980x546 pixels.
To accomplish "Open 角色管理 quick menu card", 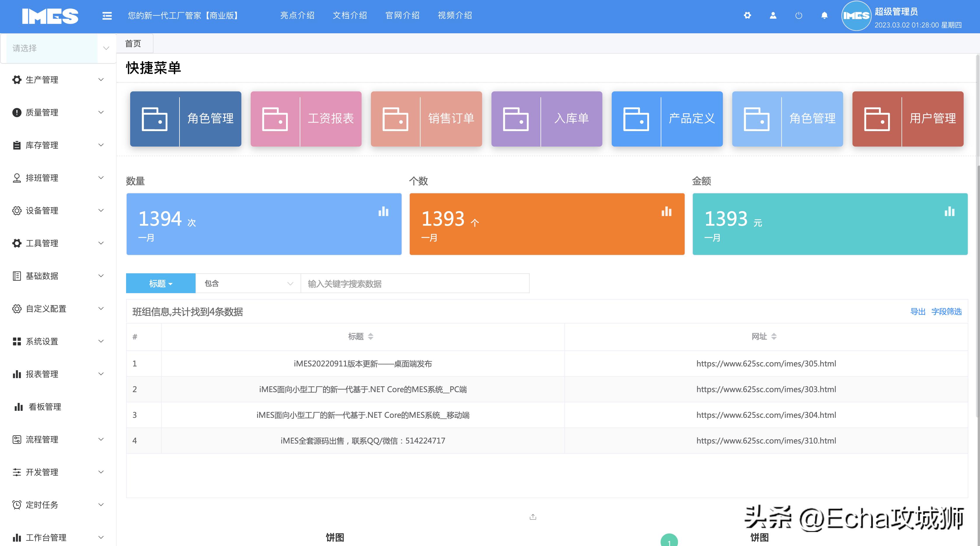I will pyautogui.click(x=186, y=119).
